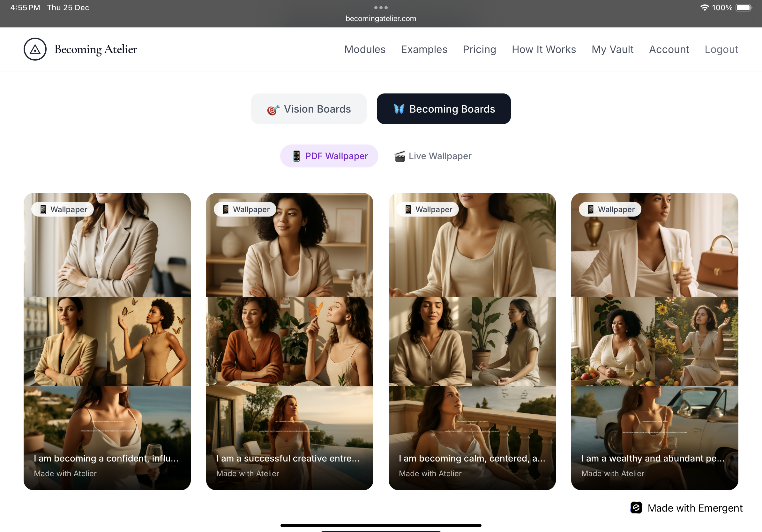The image size is (762, 532).
Task: Click the Emergent logo icon at bottom
Action: click(636, 508)
